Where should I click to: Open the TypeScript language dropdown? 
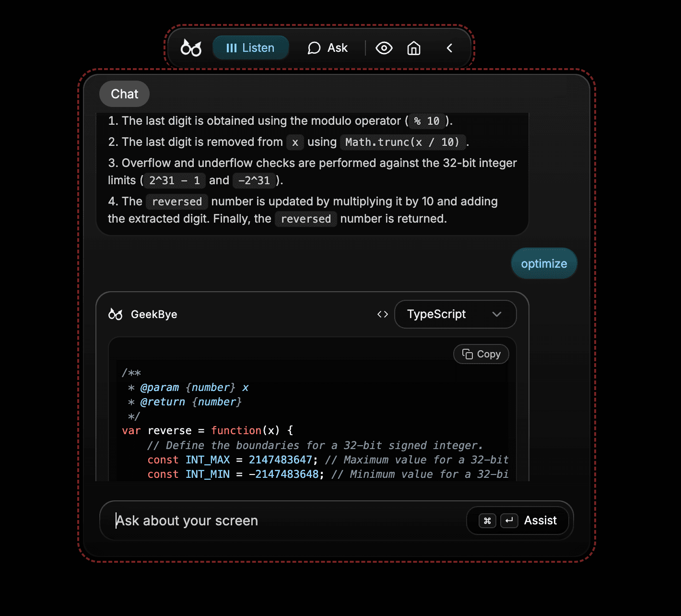pyautogui.click(x=455, y=314)
